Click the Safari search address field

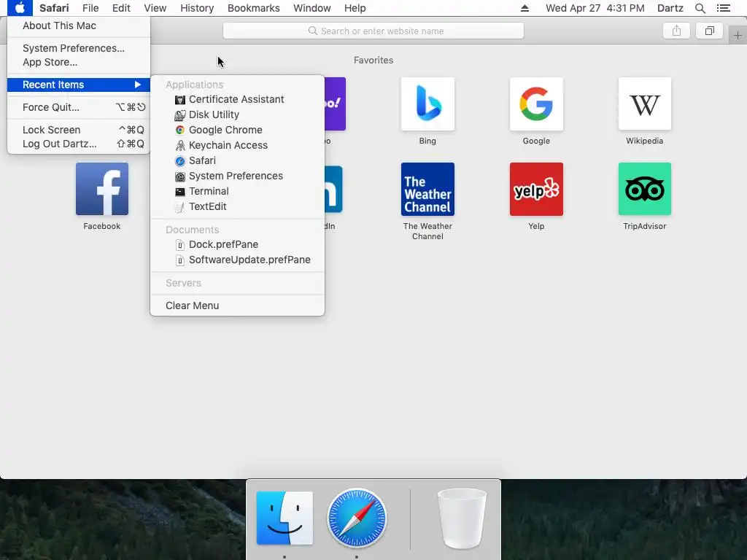[x=373, y=31]
